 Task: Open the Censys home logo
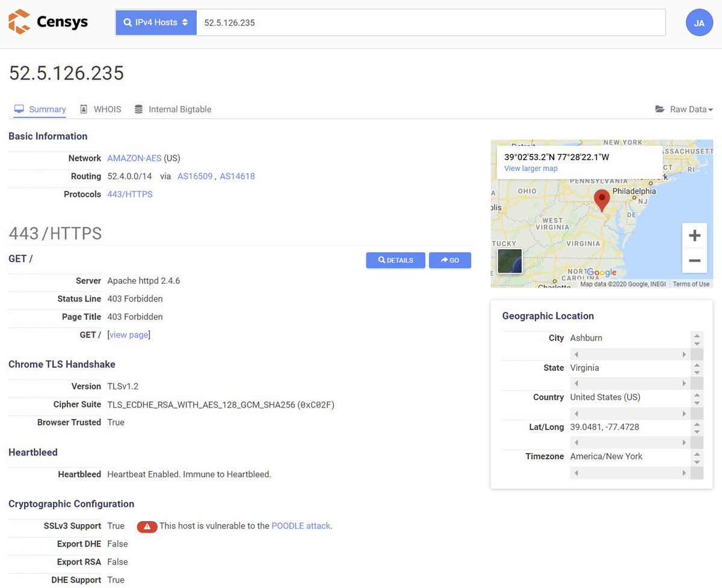point(48,22)
